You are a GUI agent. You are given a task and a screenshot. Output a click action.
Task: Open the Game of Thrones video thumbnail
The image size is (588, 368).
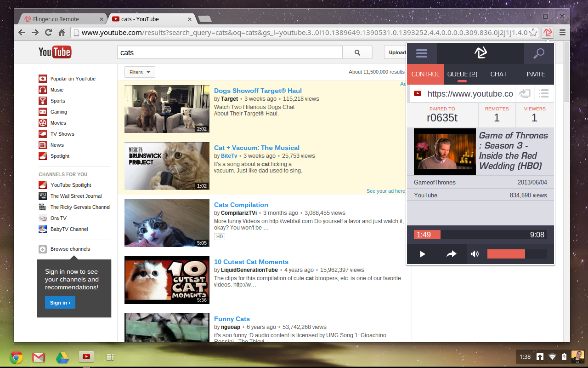tap(445, 151)
